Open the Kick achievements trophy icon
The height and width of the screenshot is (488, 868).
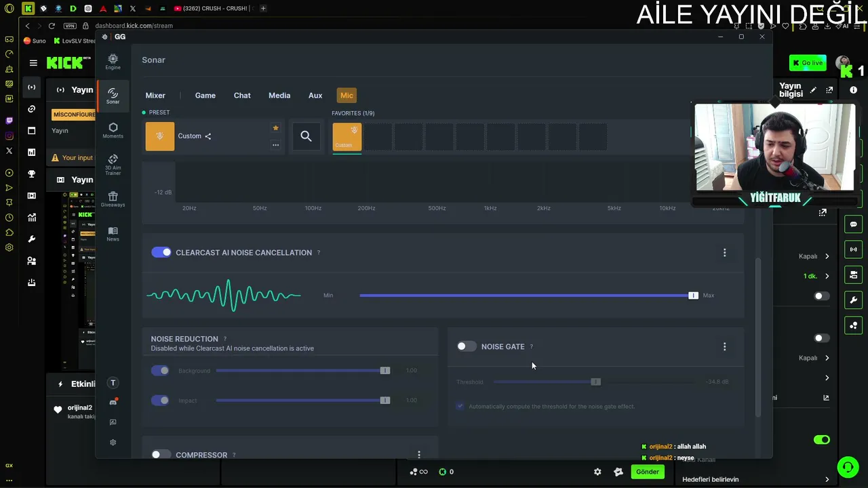point(31,174)
